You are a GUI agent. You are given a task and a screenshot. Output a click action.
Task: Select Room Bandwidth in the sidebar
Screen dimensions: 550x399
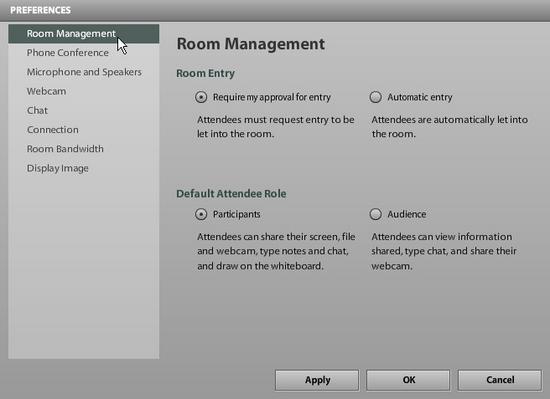coord(83,149)
